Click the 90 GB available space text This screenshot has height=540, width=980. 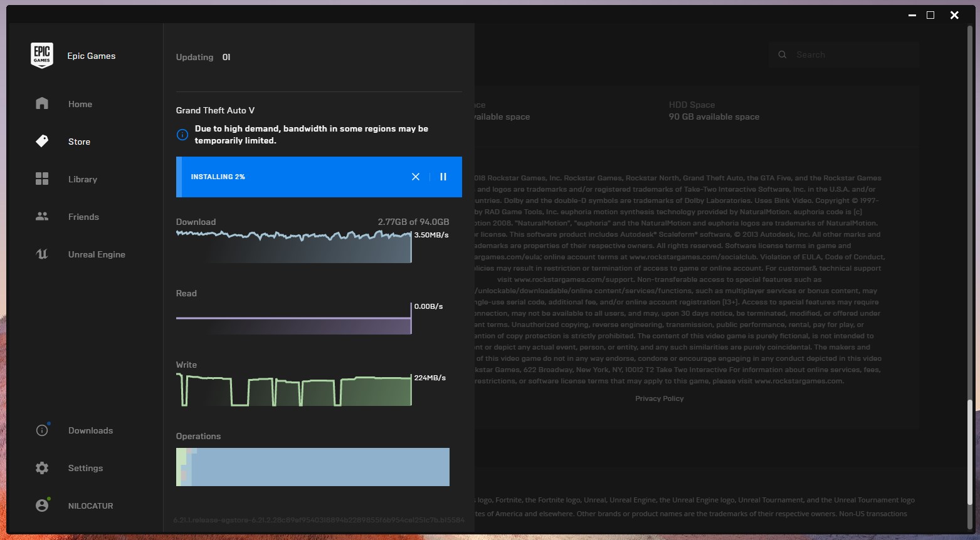[x=714, y=117]
